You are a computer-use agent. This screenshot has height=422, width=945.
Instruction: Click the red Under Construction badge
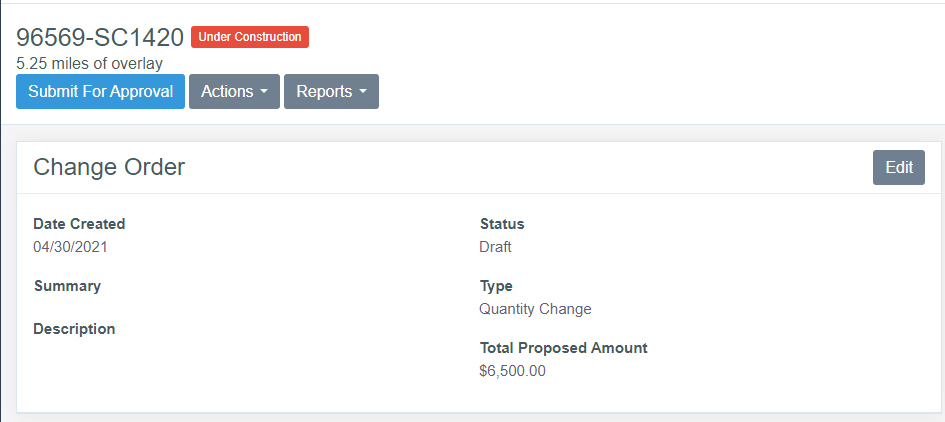tap(250, 37)
